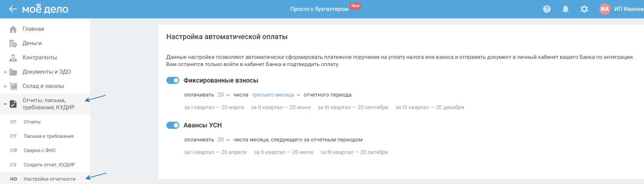644x184 pixels.
Task: Click text за II квартал — 20 июля
Action: [283, 152]
